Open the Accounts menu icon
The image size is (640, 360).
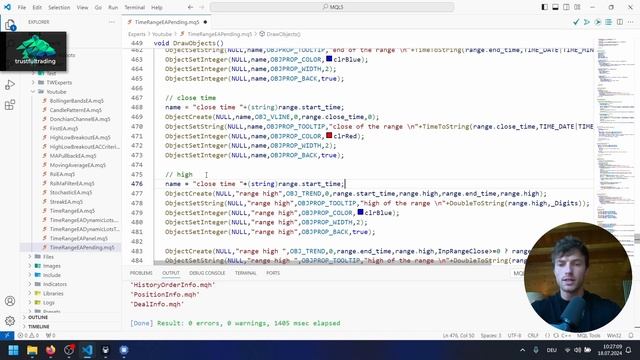tap(10, 301)
